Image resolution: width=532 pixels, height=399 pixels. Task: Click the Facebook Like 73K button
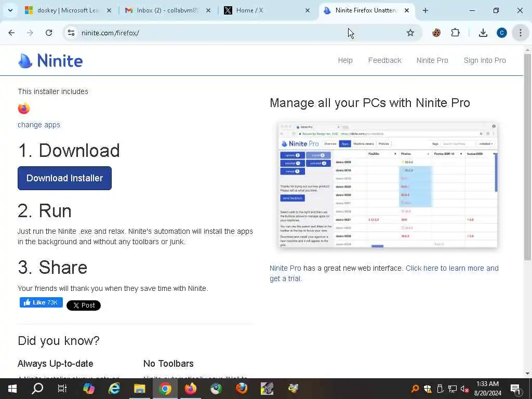(41, 302)
